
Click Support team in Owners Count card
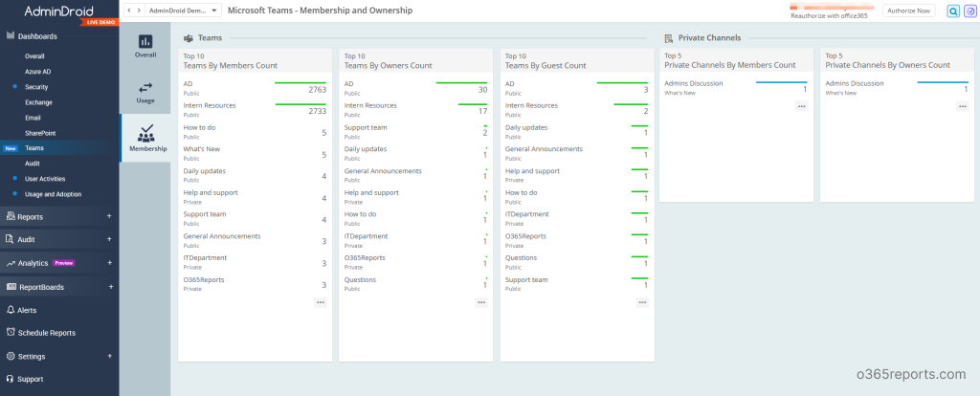[366, 127]
